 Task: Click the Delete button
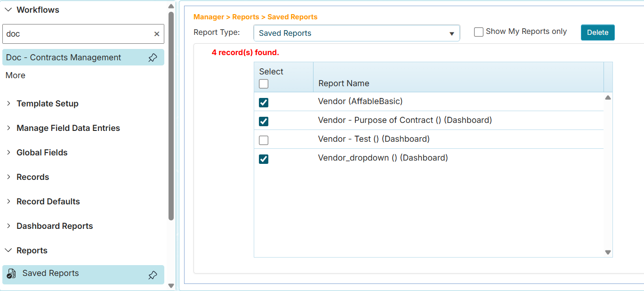point(597,32)
